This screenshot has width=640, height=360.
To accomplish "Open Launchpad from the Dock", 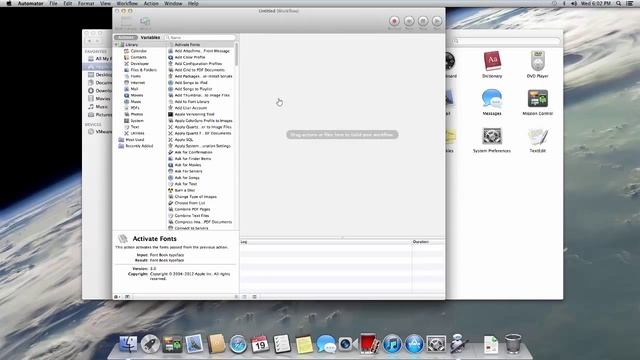I will point(150,344).
